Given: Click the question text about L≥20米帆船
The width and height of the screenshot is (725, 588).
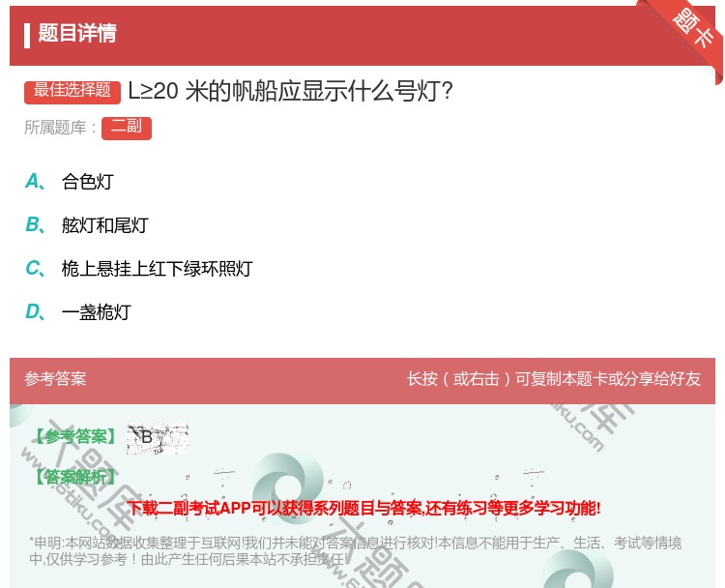Looking at the screenshot, I should point(291,91).
